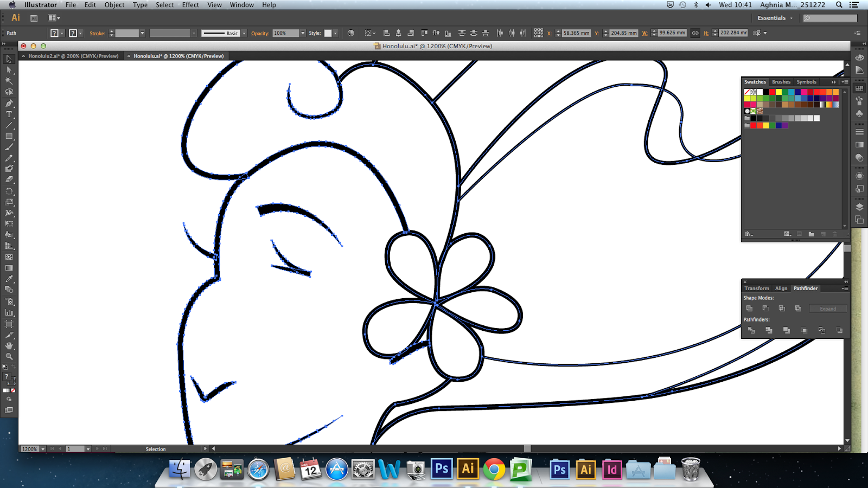Open Spotlight search in menu bar
The width and height of the screenshot is (868, 488).
839,5
